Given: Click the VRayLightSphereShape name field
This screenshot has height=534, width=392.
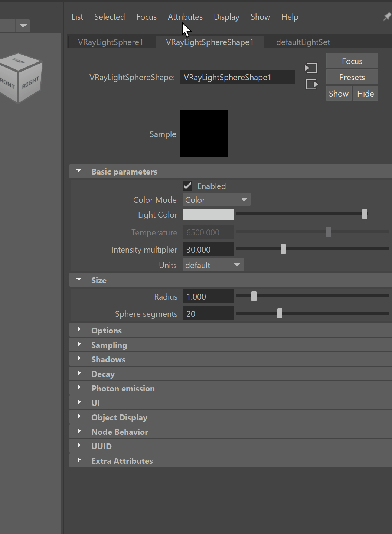Looking at the screenshot, I should pyautogui.click(x=238, y=77).
